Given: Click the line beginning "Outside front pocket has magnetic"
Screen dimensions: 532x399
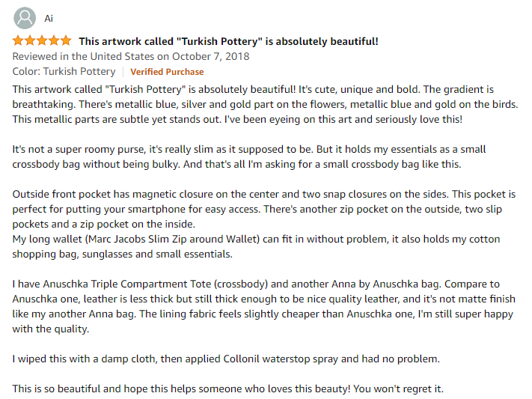Looking at the screenshot, I should pos(264,194).
